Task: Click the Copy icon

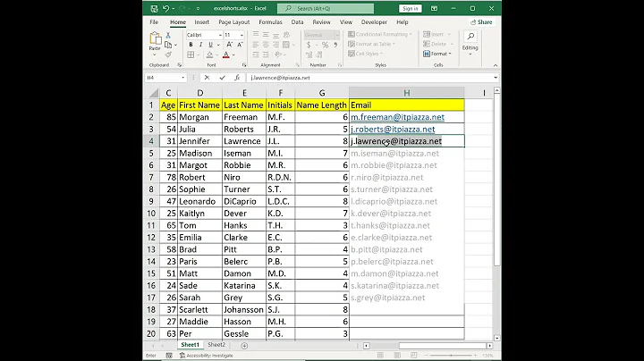Action: 168,45
